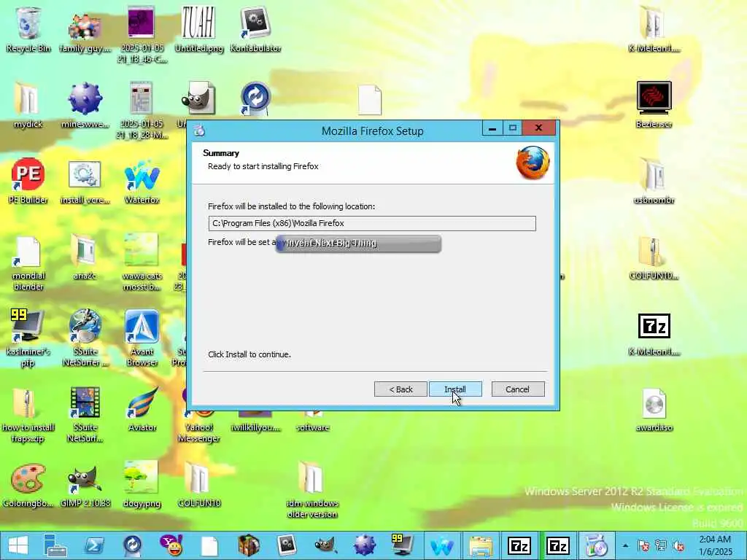Viewport: 747px width, 560px height.
Task: Select the mondial blender shortcut
Action: (x=28, y=262)
